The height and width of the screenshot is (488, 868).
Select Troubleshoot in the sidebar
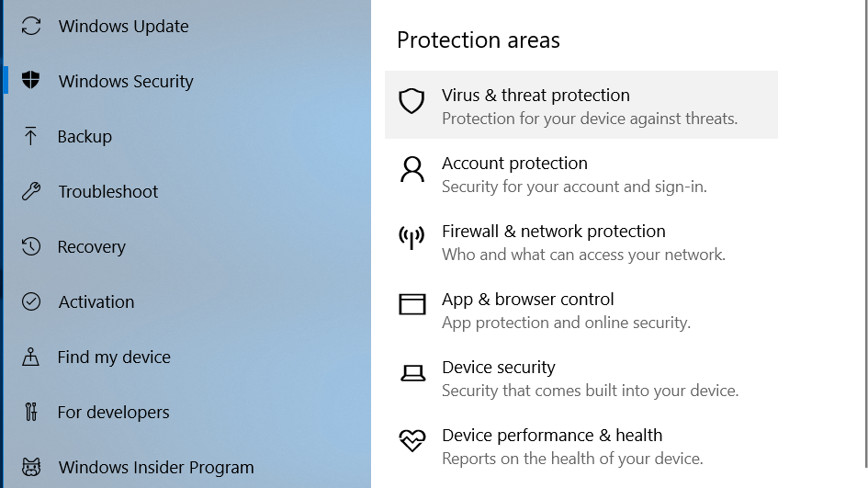(x=108, y=191)
